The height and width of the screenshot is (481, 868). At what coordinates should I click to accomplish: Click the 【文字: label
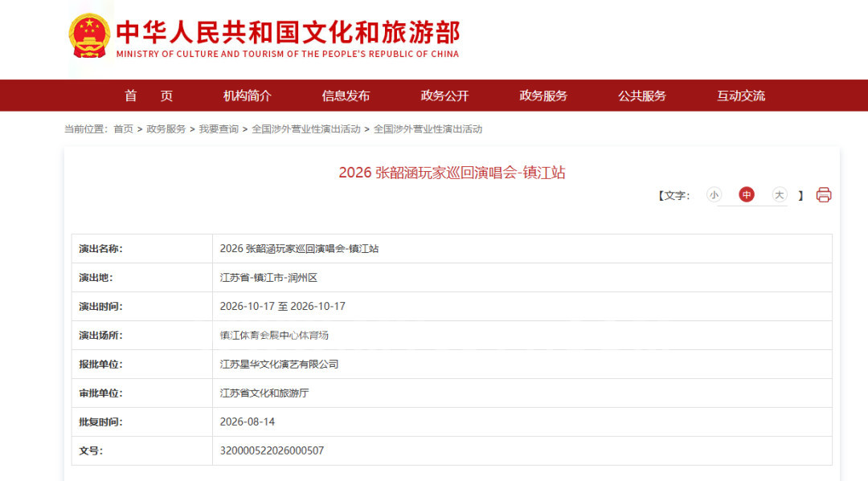tap(674, 196)
